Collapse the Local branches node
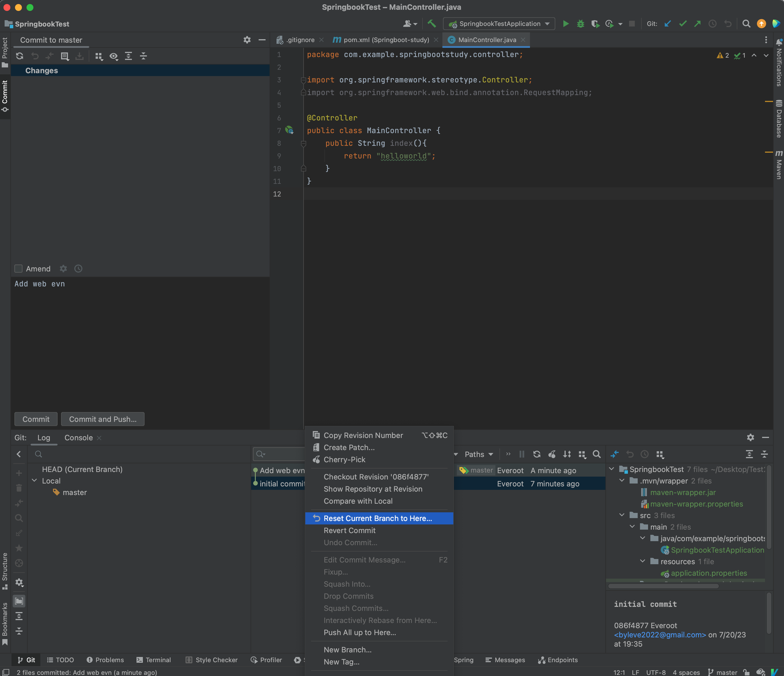The width and height of the screenshot is (784, 676). (x=35, y=480)
